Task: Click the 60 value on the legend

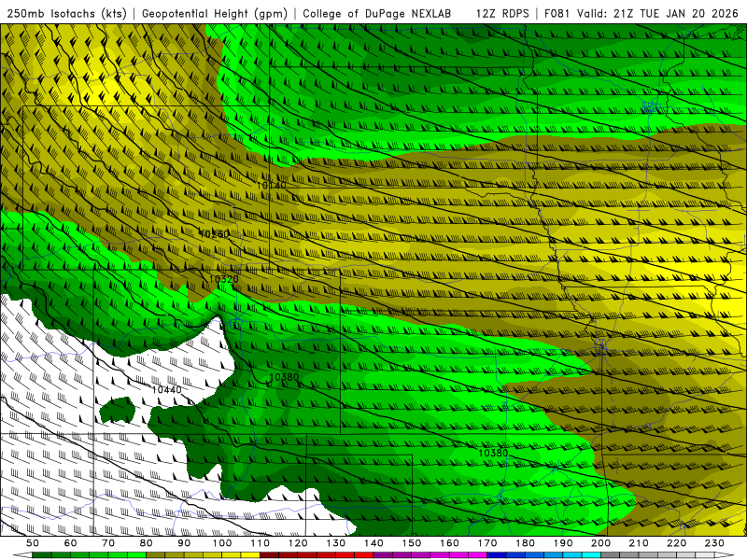Action: pos(70,543)
